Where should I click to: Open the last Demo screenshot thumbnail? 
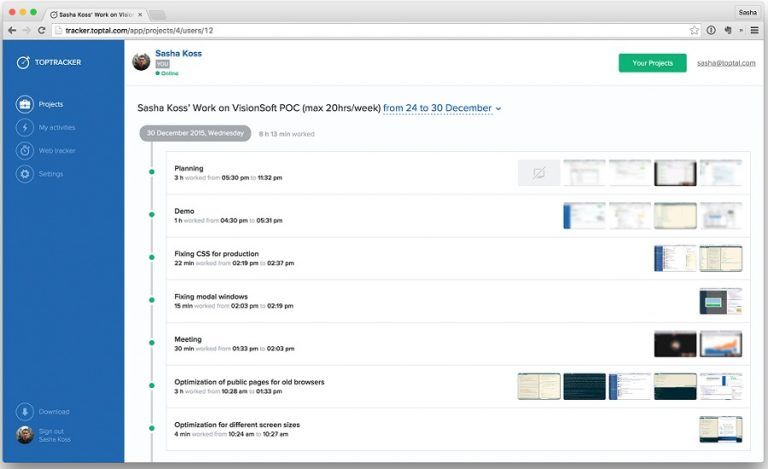[x=720, y=216]
